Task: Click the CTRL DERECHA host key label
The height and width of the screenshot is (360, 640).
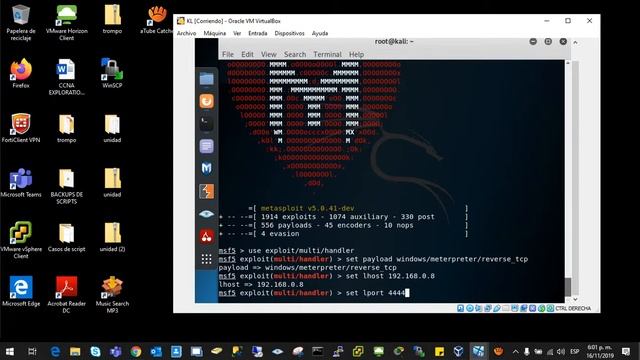Action: 573,309
